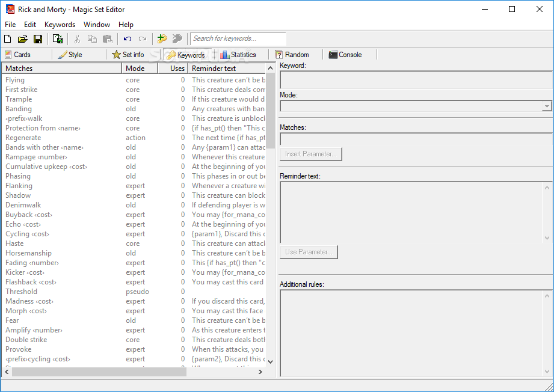Open the Statistics tab
The height and width of the screenshot is (392, 554).
238,55
